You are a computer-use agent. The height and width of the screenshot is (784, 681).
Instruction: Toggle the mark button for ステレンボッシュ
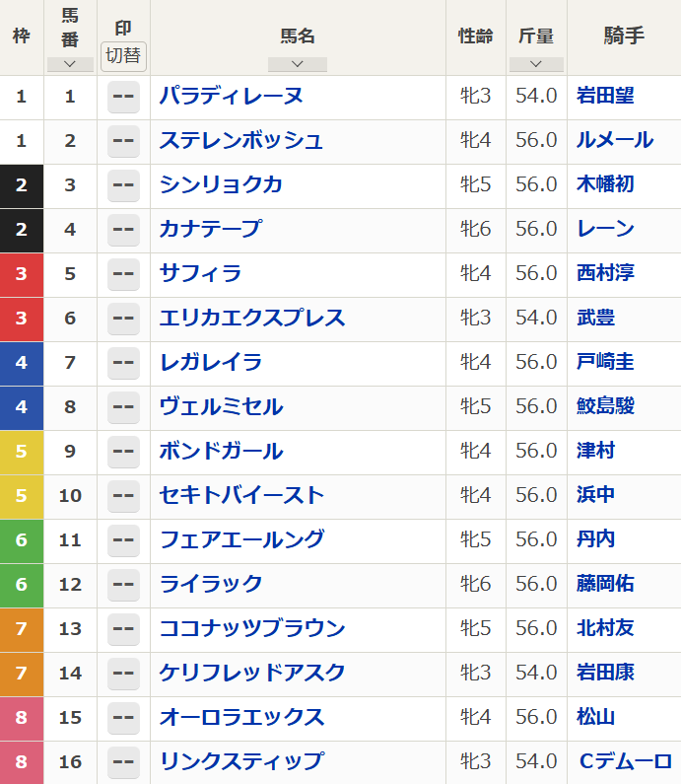click(123, 141)
